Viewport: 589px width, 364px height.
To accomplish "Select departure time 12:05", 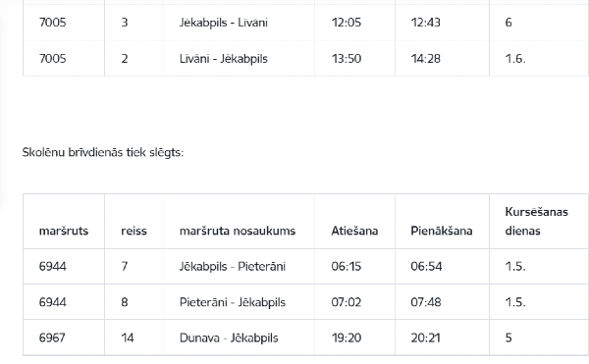I will point(346,23).
